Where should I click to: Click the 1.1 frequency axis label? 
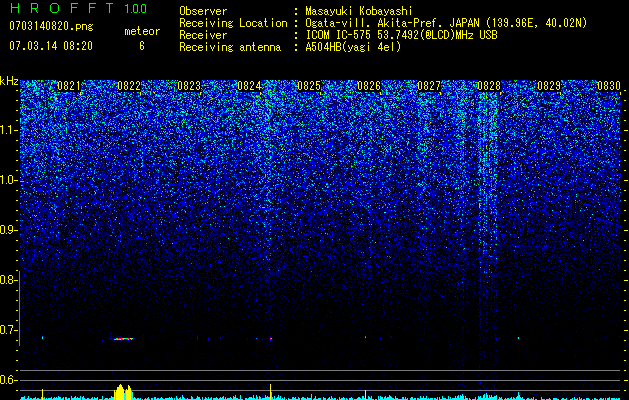pos(8,130)
